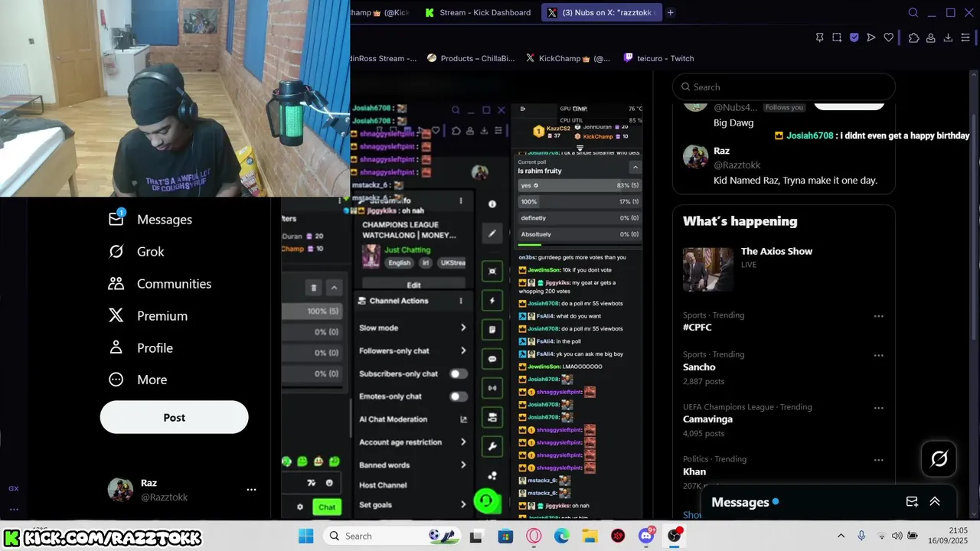Go to Profile in the X sidebar
This screenshot has width=980, height=551.
click(140, 348)
